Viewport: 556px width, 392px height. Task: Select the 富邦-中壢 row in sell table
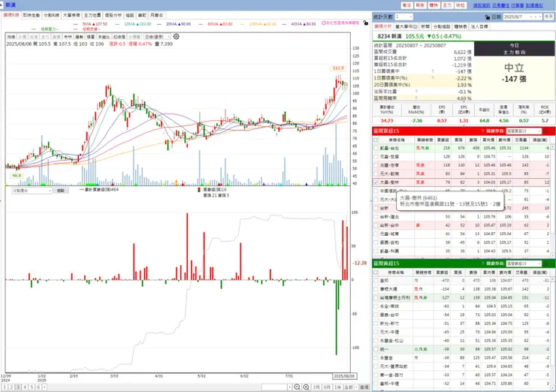tap(461, 384)
